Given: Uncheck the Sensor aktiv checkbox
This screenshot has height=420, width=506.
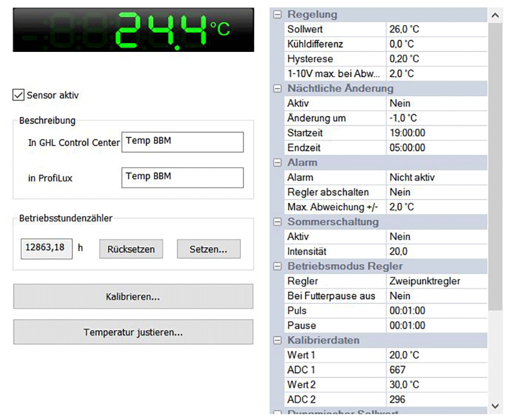Looking at the screenshot, I should [x=18, y=95].
